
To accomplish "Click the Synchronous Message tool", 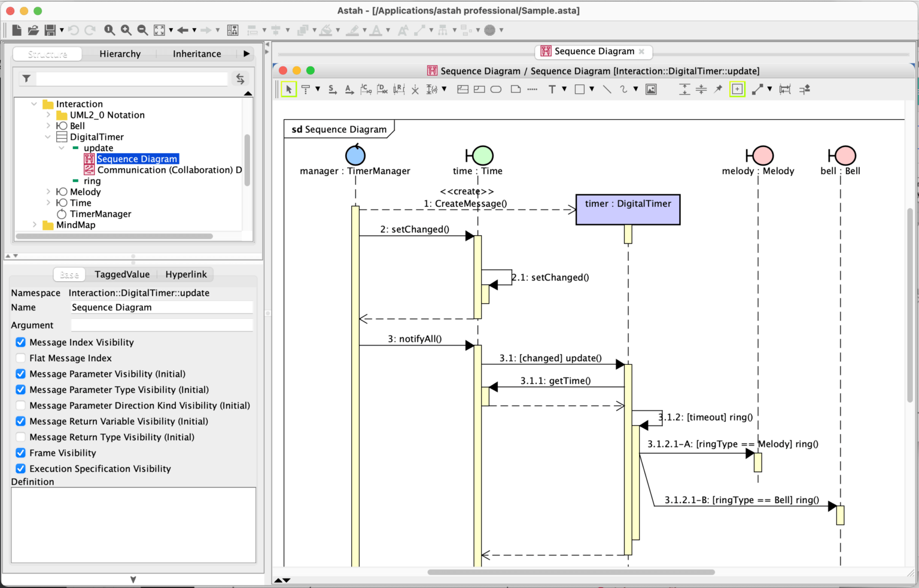I will tap(332, 90).
